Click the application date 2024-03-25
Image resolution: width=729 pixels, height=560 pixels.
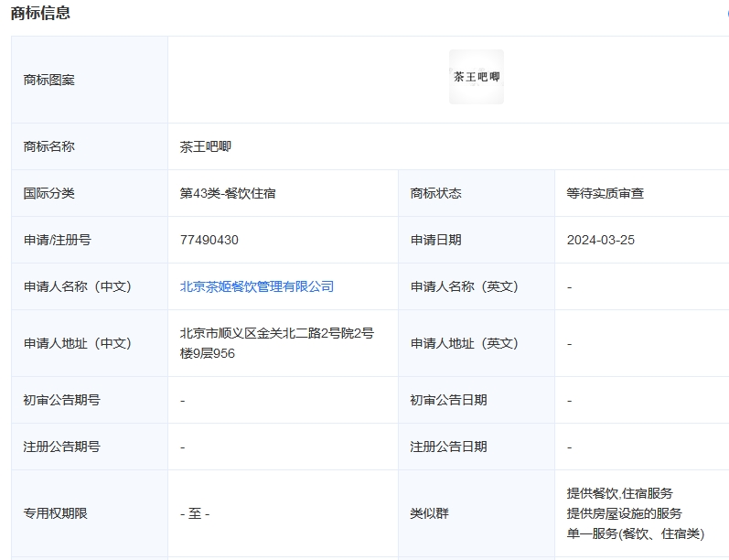pyautogui.click(x=600, y=240)
